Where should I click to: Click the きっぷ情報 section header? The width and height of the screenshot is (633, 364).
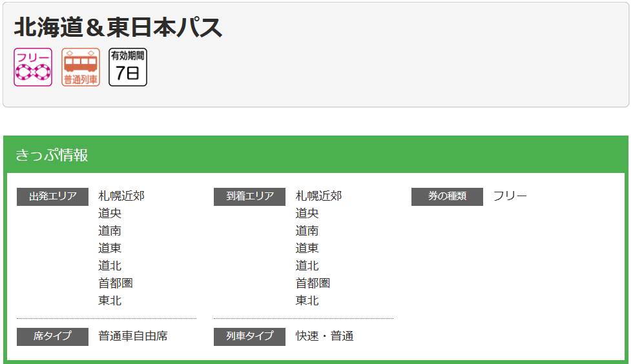click(316, 155)
